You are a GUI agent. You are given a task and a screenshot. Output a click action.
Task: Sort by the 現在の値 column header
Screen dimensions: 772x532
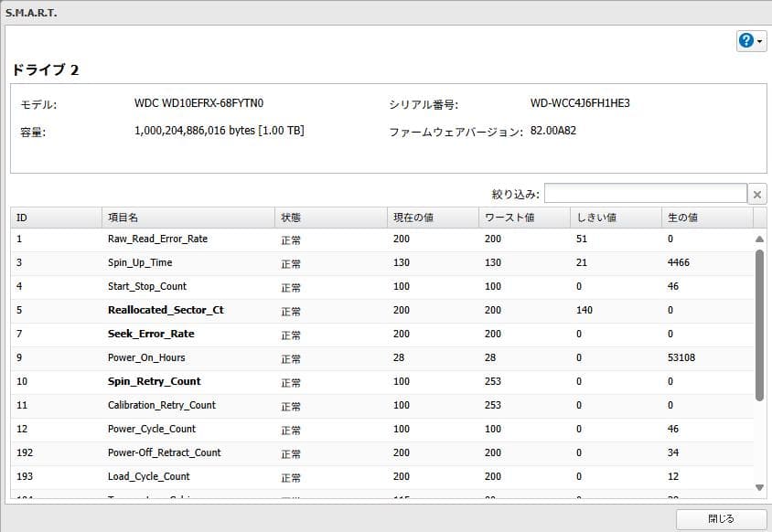pos(431,218)
